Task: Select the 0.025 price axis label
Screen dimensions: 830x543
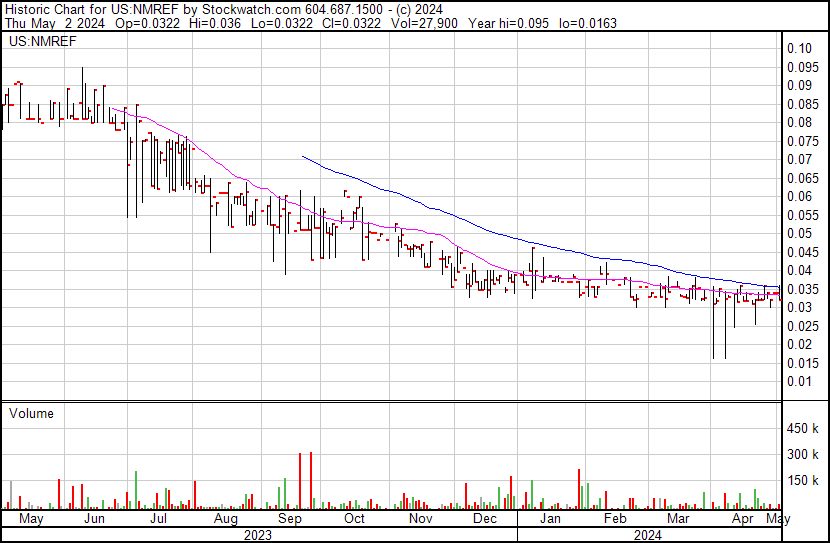Action: click(x=803, y=327)
